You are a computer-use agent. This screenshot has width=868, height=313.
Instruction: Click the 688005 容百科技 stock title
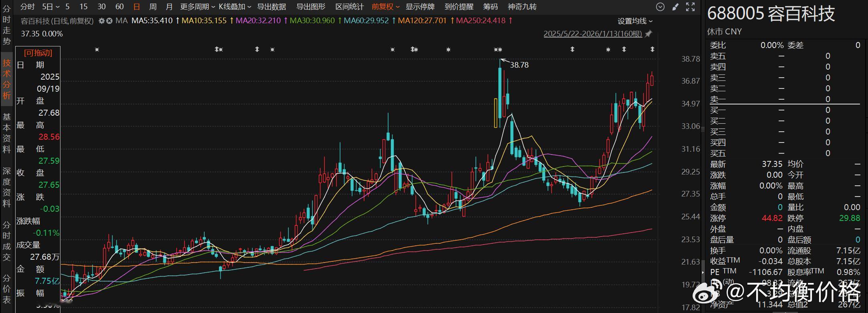[x=771, y=13]
